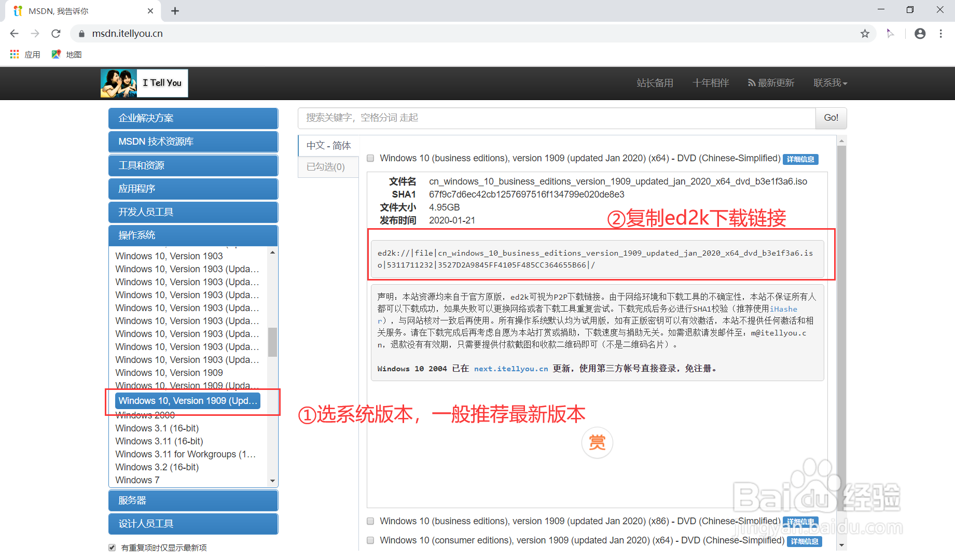Open 站长备用 in the top navigation
This screenshot has height=560, width=955.
coord(655,83)
